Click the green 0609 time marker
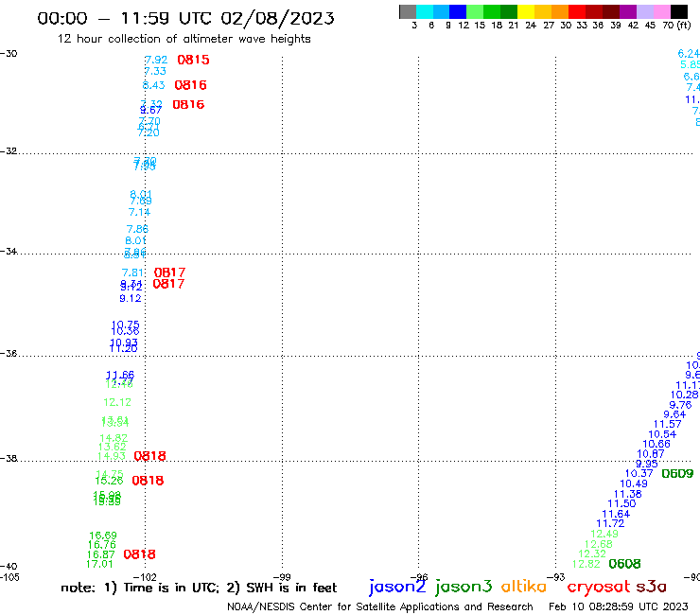The height and width of the screenshot is (615, 700). click(677, 473)
